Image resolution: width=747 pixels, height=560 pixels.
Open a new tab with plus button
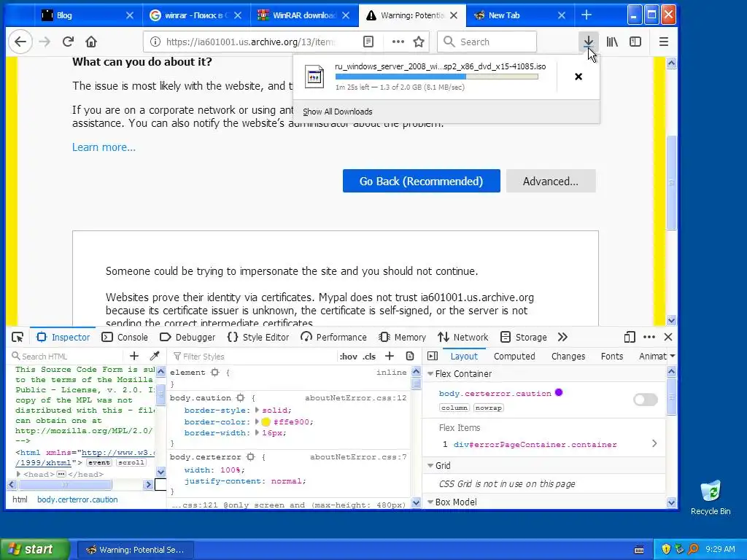[x=587, y=15]
